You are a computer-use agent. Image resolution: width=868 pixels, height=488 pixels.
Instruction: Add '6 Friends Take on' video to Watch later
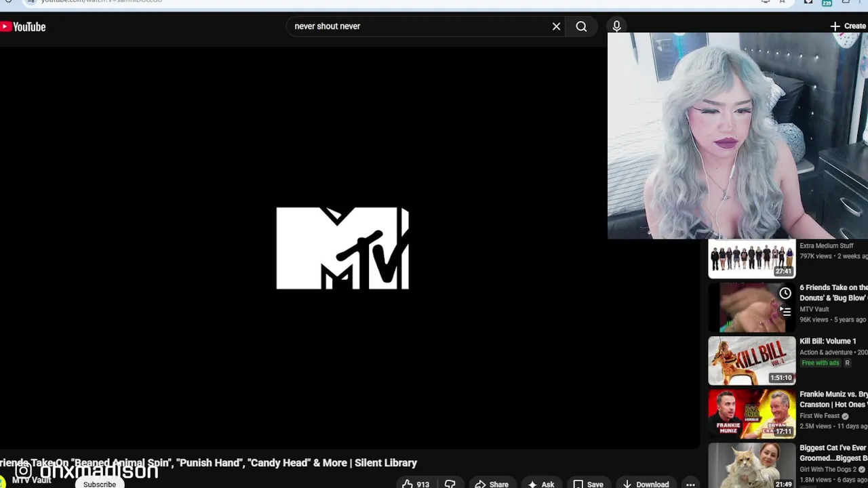pyautogui.click(x=785, y=293)
